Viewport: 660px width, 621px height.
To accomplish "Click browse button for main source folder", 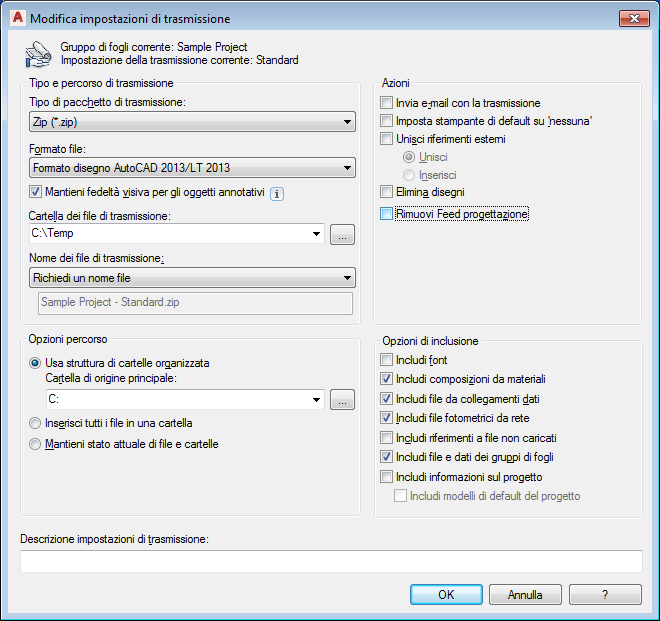I will [x=342, y=400].
